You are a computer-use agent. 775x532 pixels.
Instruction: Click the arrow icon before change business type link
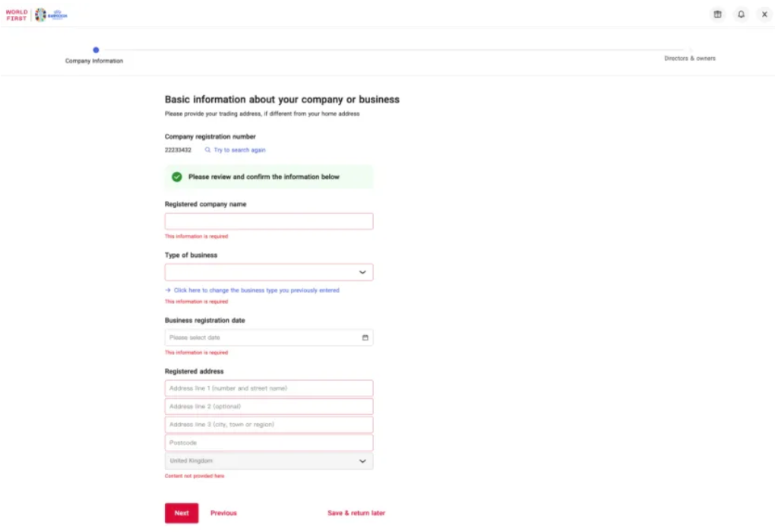[x=168, y=290]
